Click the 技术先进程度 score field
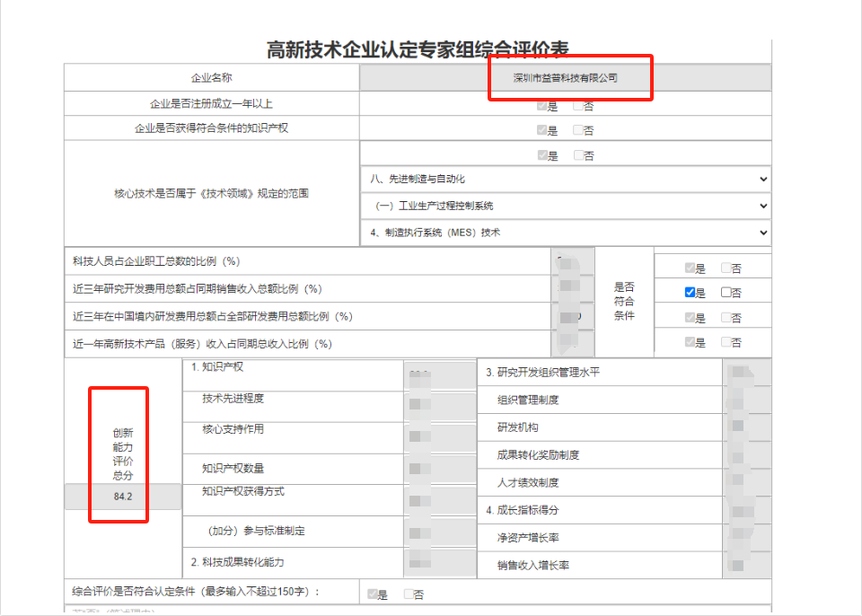The height and width of the screenshot is (616, 862). 440,404
